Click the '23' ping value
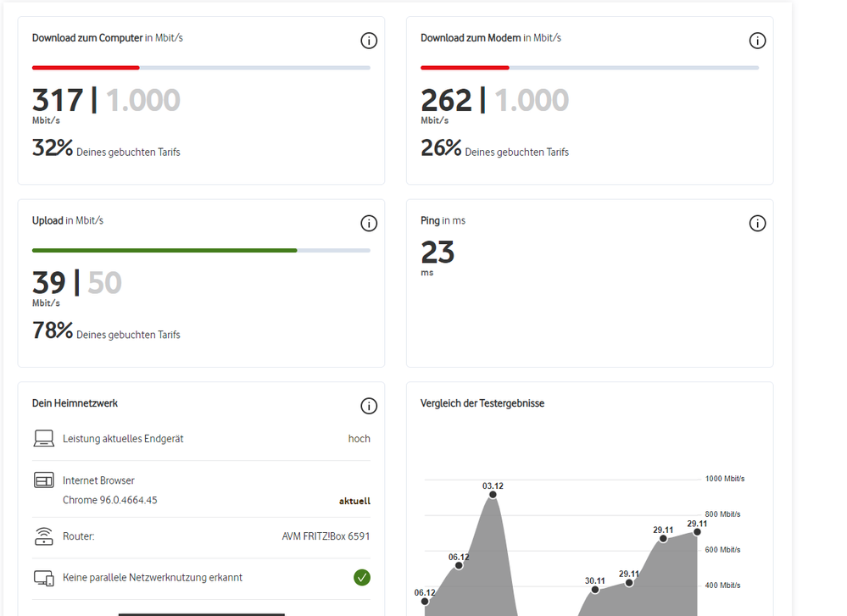The image size is (847, 616). point(437,253)
